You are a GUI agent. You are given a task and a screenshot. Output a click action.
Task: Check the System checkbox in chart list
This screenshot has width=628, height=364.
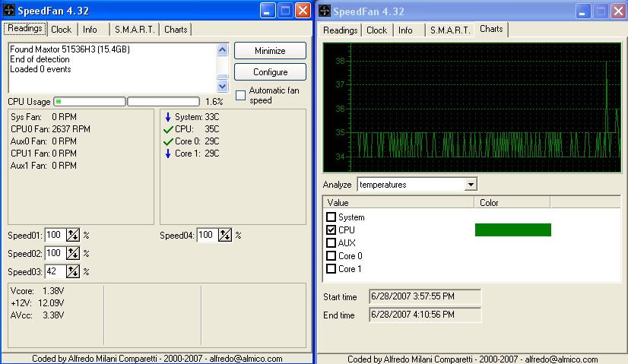(331, 217)
